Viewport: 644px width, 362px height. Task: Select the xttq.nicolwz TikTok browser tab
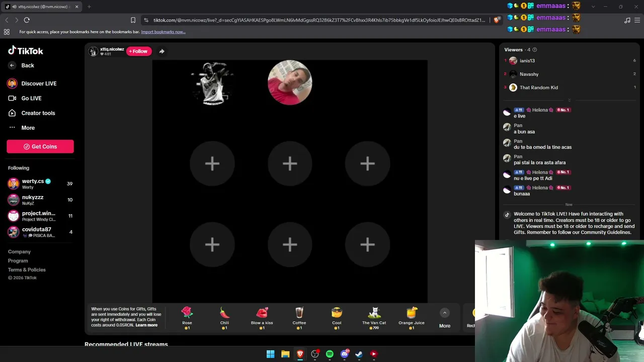point(42,7)
